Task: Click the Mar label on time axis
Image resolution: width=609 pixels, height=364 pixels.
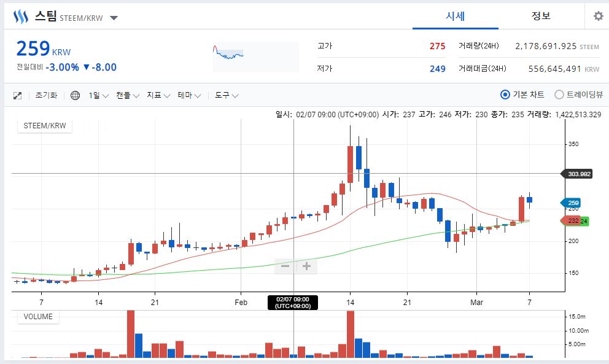Action: coord(476,302)
